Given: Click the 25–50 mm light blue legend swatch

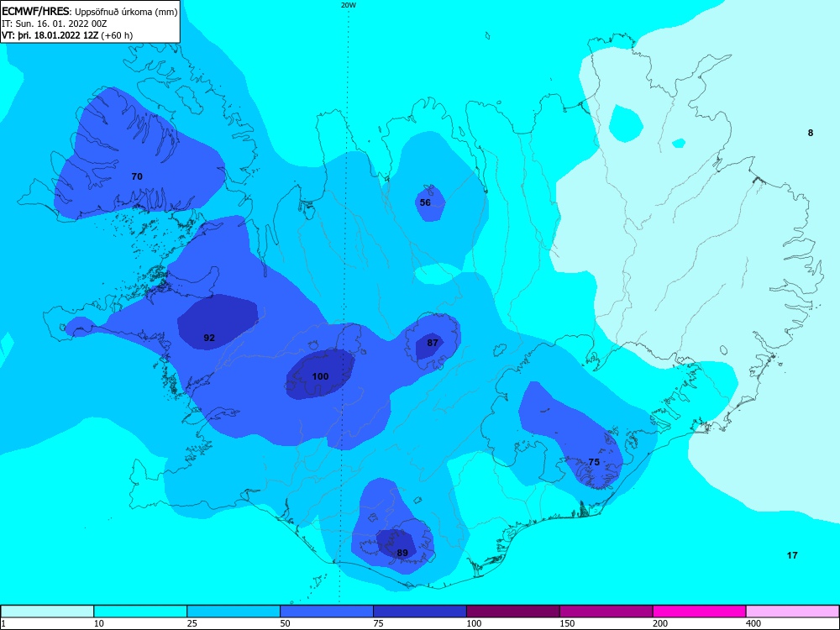Looking at the screenshot, I should tap(234, 612).
